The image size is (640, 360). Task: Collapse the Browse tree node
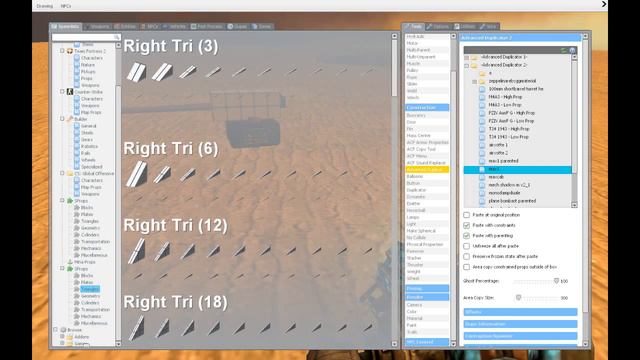click(x=56, y=330)
